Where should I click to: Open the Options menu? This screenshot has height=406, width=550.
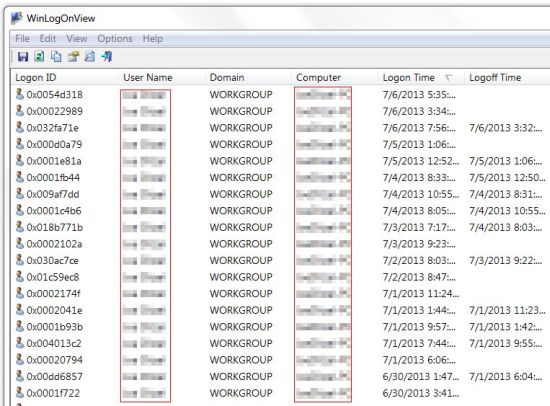click(115, 39)
